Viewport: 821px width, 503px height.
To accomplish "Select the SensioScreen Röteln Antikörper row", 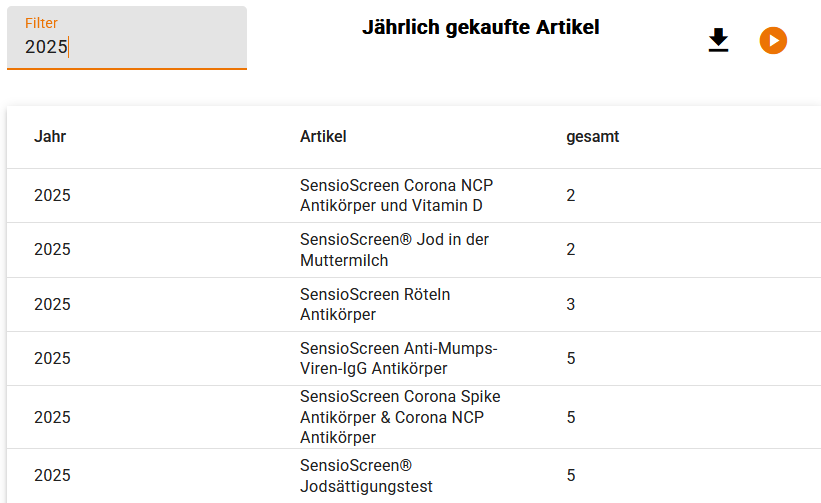I will (414, 305).
